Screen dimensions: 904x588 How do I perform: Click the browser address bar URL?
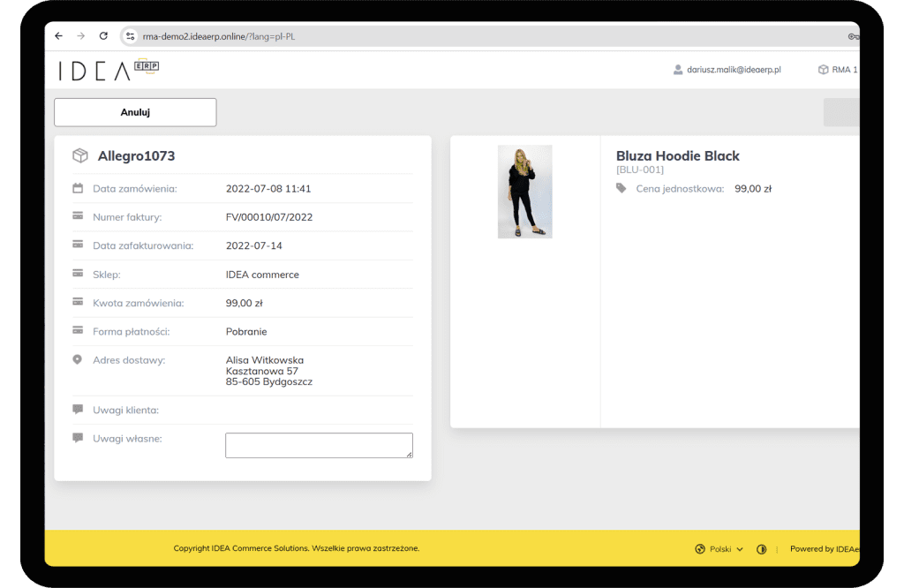[219, 36]
